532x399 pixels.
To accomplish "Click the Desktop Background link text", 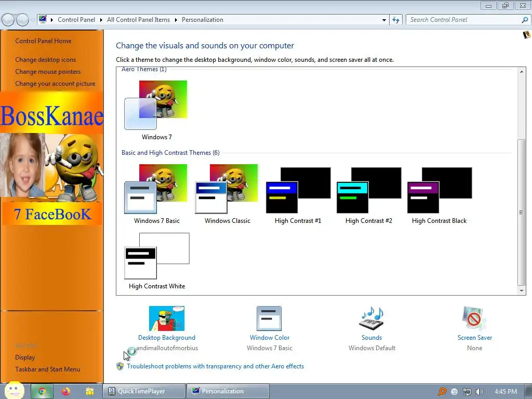I will tap(167, 338).
